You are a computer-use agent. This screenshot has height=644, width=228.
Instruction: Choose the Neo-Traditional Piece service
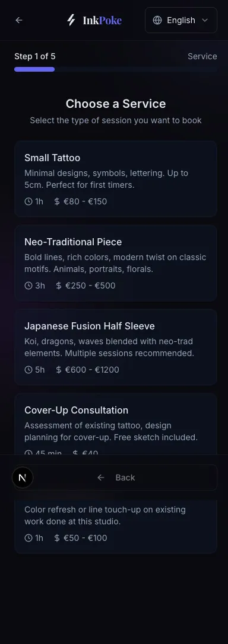coord(116,263)
